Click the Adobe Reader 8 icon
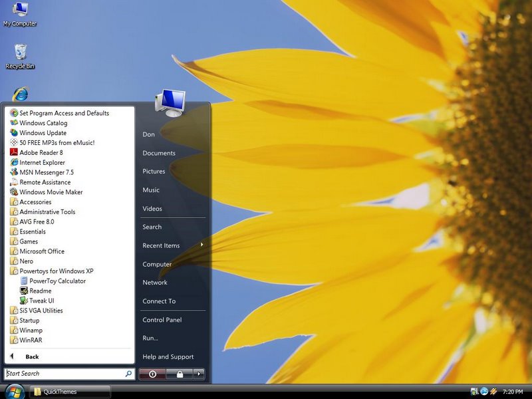The width and height of the screenshot is (532, 399). (x=14, y=152)
